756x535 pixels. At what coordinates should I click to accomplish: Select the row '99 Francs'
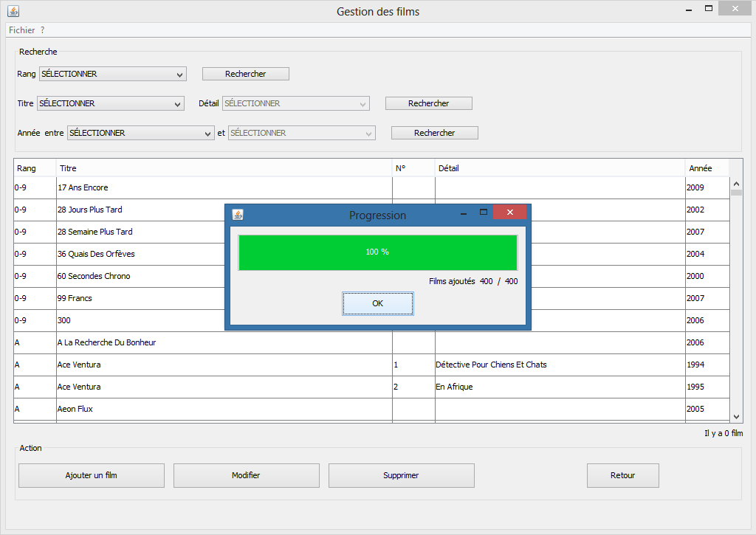[371, 298]
